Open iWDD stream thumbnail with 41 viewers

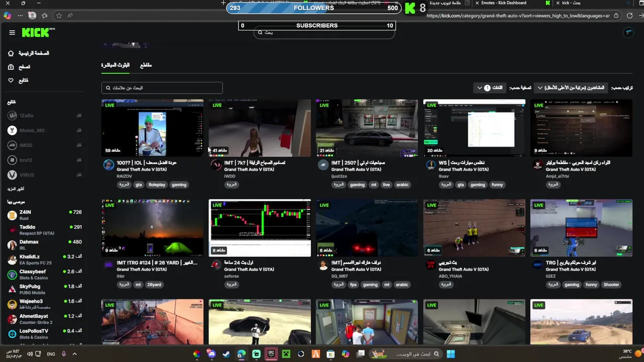pos(260,128)
